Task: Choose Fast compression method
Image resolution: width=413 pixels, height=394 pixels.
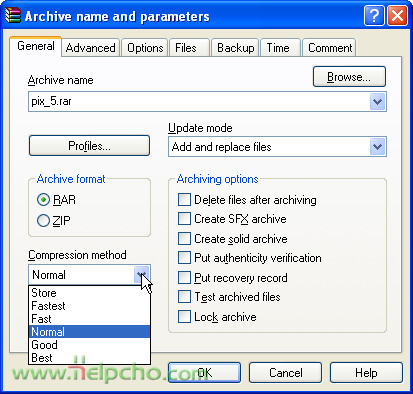Action: (x=89, y=319)
